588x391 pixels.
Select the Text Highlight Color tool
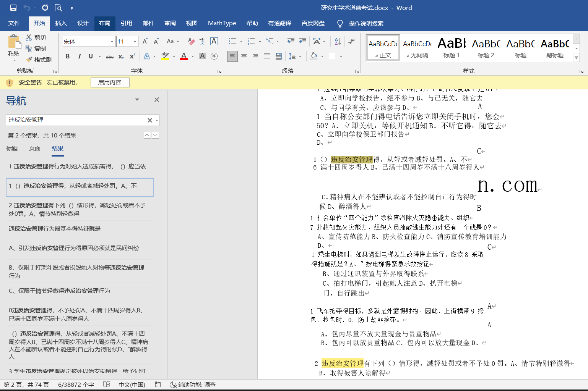[165, 56]
